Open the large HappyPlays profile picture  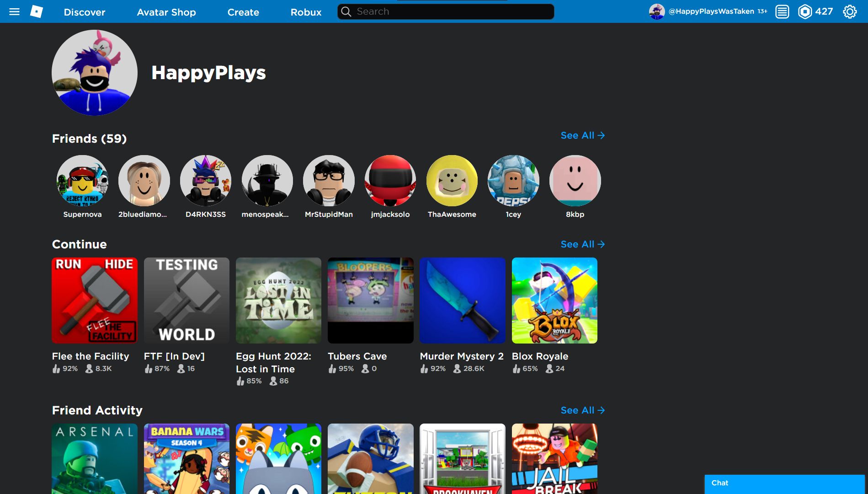pos(95,73)
